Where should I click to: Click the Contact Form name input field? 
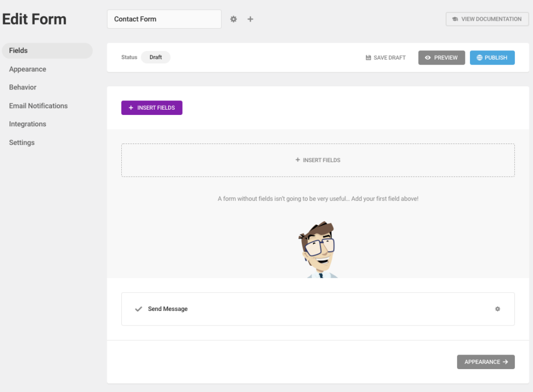tap(164, 19)
